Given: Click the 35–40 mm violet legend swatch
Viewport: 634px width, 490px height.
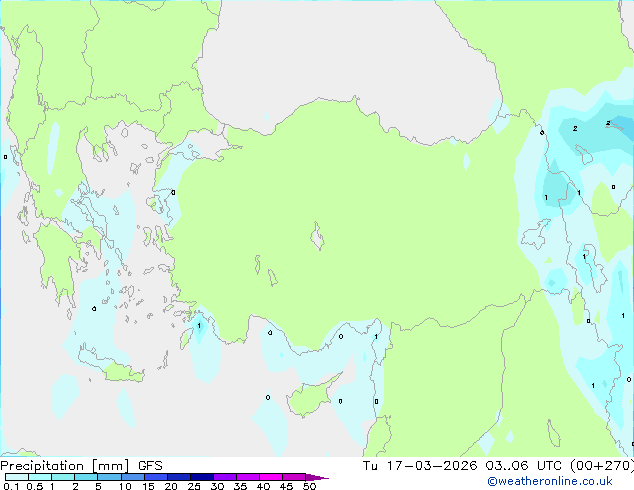Looking at the screenshot, I should coord(247,477).
